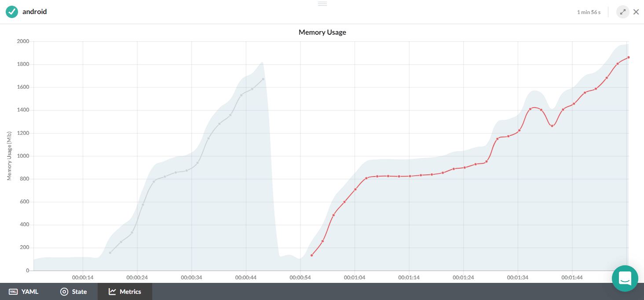
Task: Click the 2000 label on the memory axis
Action: coord(23,41)
